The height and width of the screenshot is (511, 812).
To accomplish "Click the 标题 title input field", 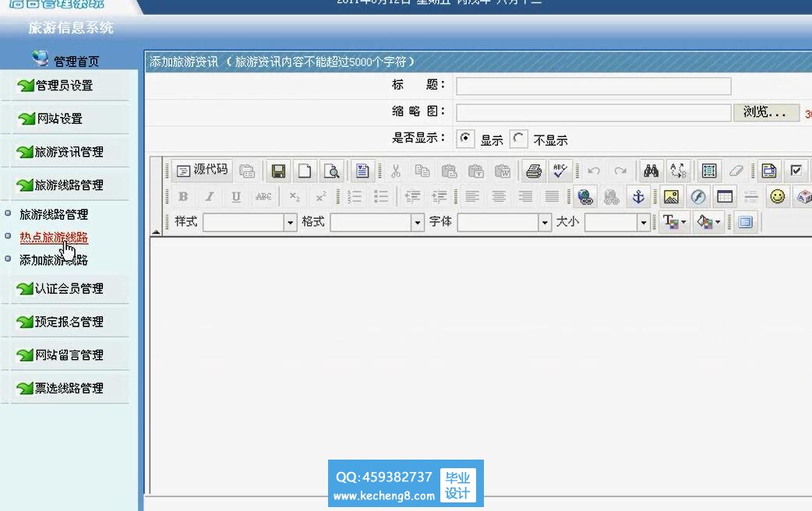I will [594, 86].
